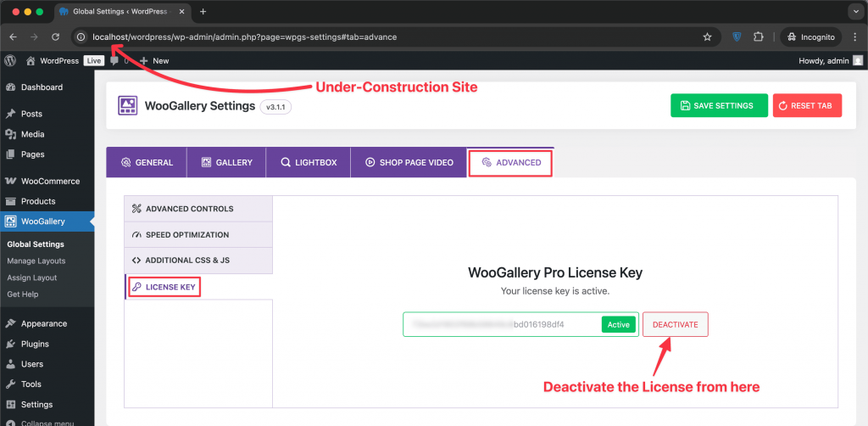Select the Advanced tab

pyautogui.click(x=510, y=162)
